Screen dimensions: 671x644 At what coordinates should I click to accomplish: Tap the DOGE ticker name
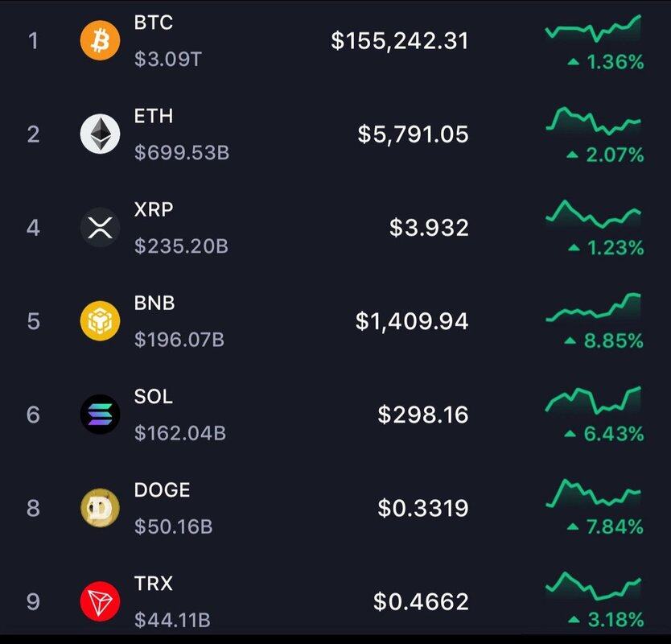(x=163, y=490)
